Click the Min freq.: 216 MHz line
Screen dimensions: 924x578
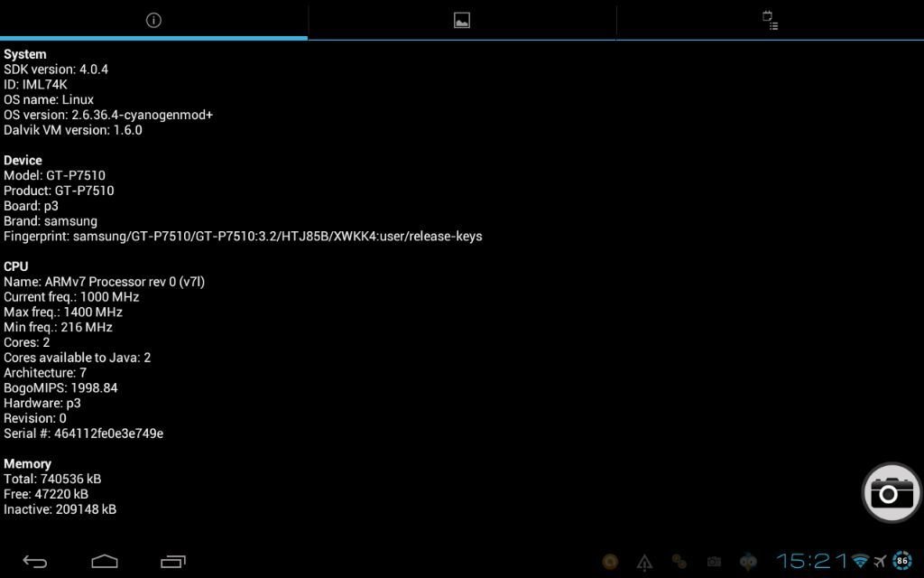coord(58,327)
